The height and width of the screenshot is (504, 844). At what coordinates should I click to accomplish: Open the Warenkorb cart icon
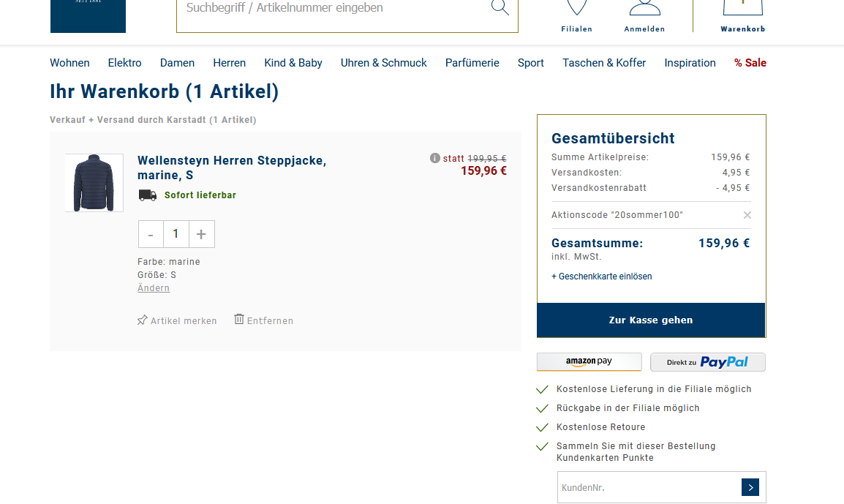tap(742, 9)
